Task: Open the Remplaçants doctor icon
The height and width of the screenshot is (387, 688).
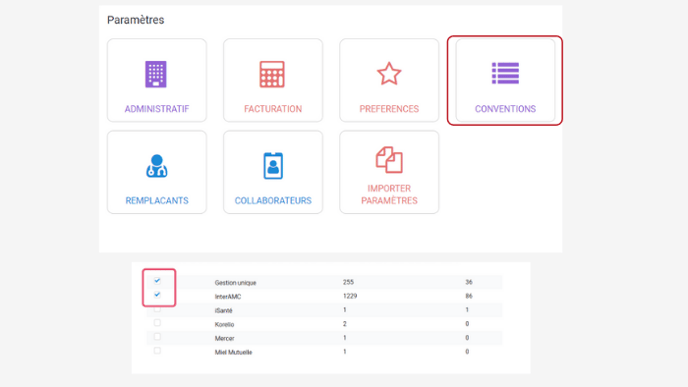Action: pos(157,165)
